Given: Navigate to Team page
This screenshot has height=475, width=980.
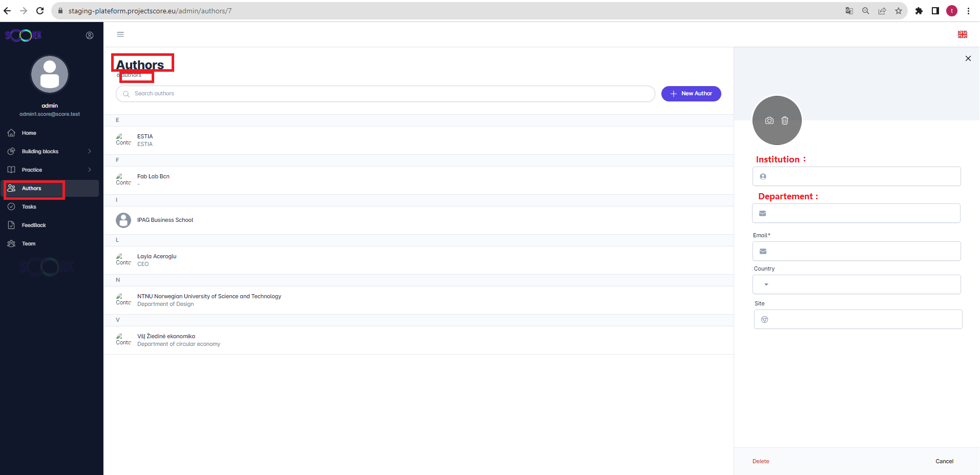Looking at the screenshot, I should pos(29,243).
